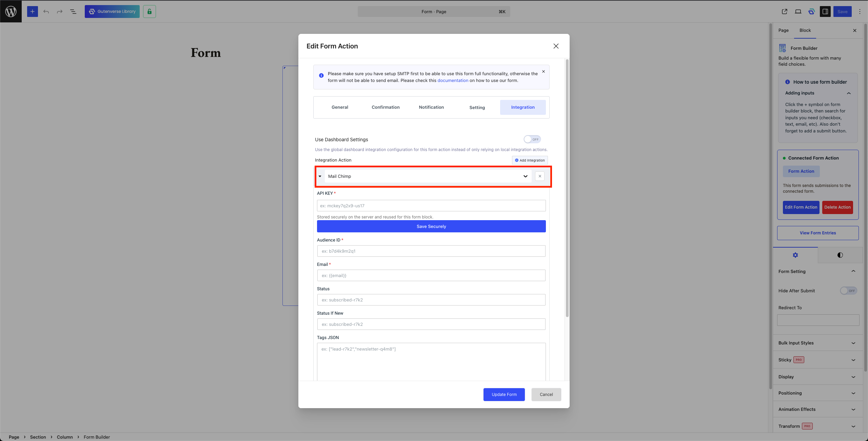Viewport: 868px width, 441px height.
Task: Click the green lock icon button
Action: [x=150, y=12]
